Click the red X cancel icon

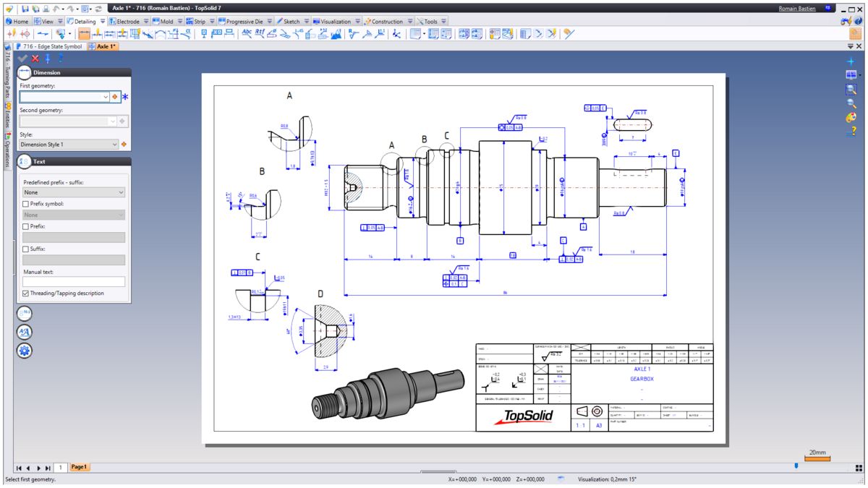point(35,58)
